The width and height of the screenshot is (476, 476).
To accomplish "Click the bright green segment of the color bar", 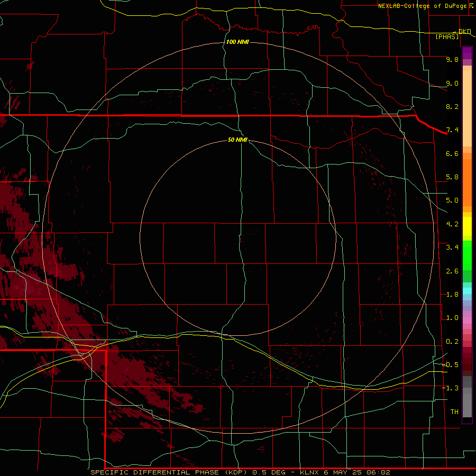I will (467, 255).
